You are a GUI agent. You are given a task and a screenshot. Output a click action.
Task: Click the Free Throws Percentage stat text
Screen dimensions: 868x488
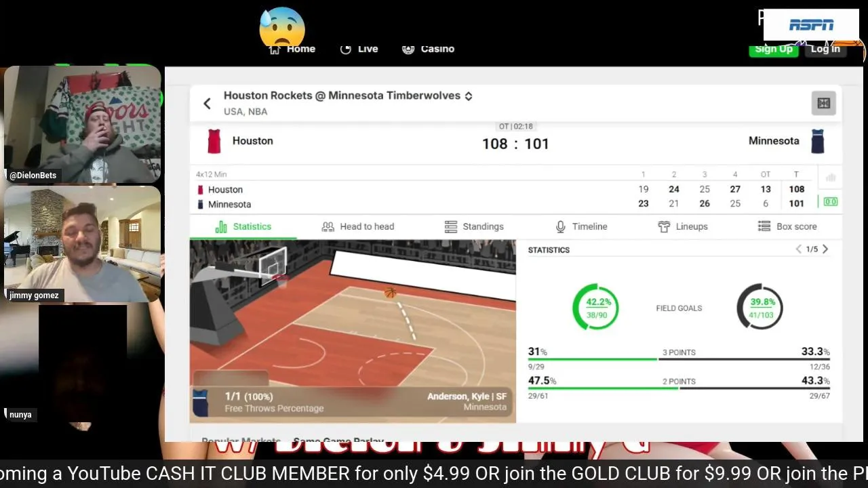(274, 408)
